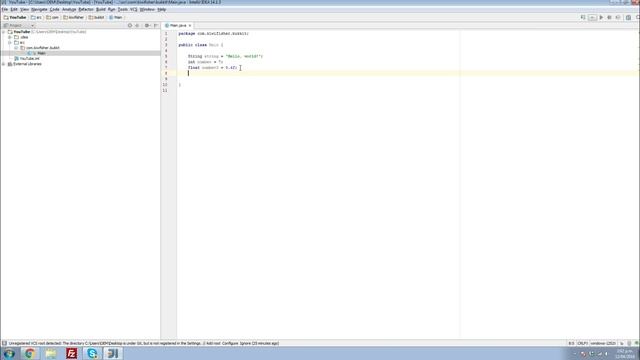This screenshot has width=640, height=360.
Task: Click Ignore link in status bar
Action: [x=245, y=343]
